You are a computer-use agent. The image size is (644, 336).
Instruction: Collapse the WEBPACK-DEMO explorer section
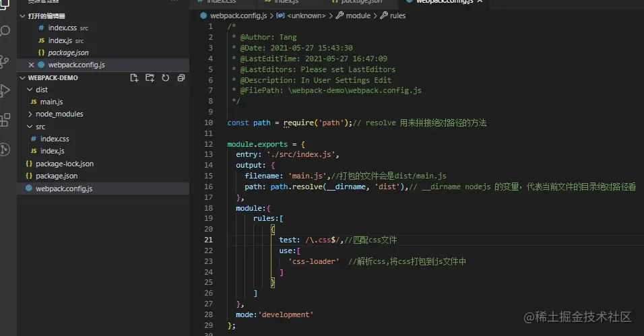tap(23, 77)
